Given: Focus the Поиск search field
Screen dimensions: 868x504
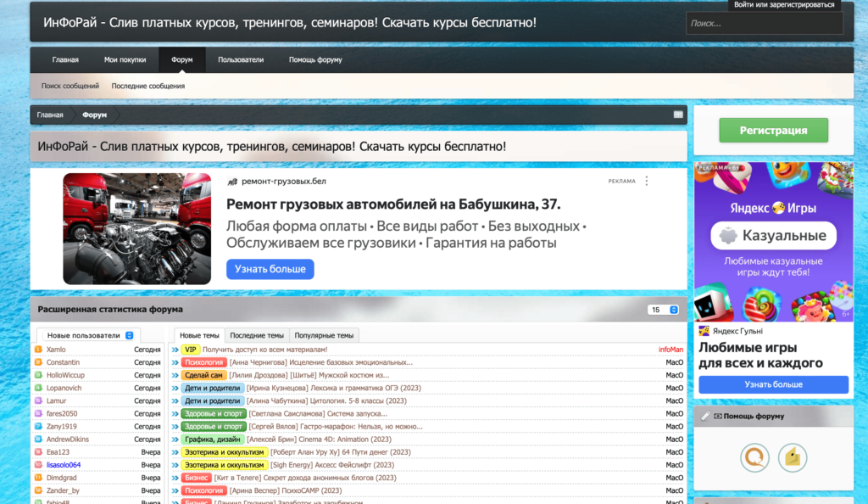Looking at the screenshot, I should coord(765,23).
